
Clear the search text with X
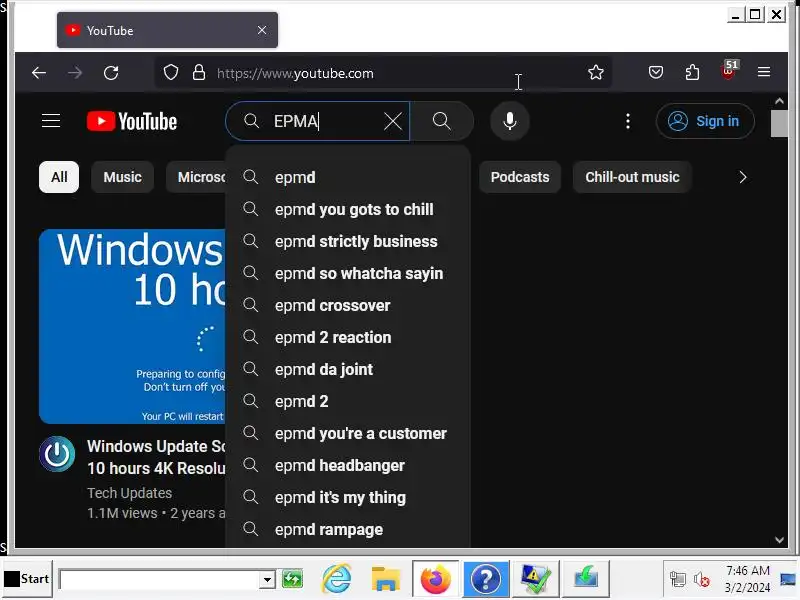(x=392, y=121)
